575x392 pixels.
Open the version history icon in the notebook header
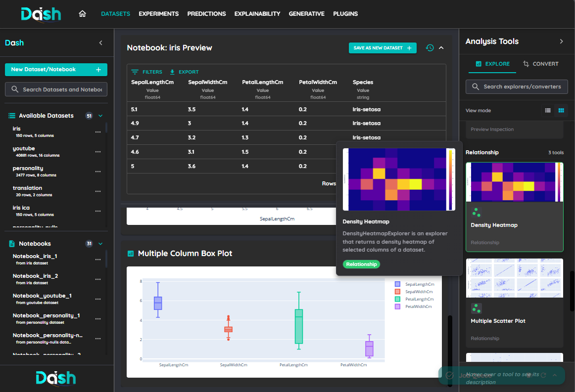[x=429, y=47]
